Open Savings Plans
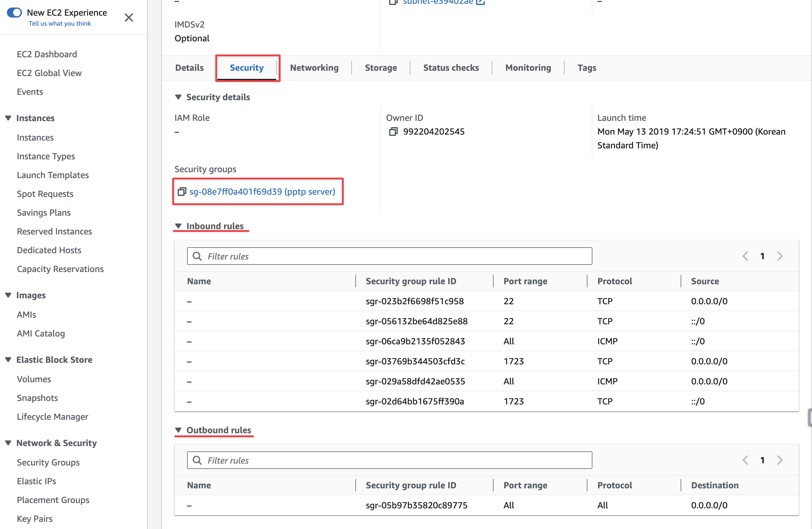This screenshot has height=529, width=812. coord(44,213)
